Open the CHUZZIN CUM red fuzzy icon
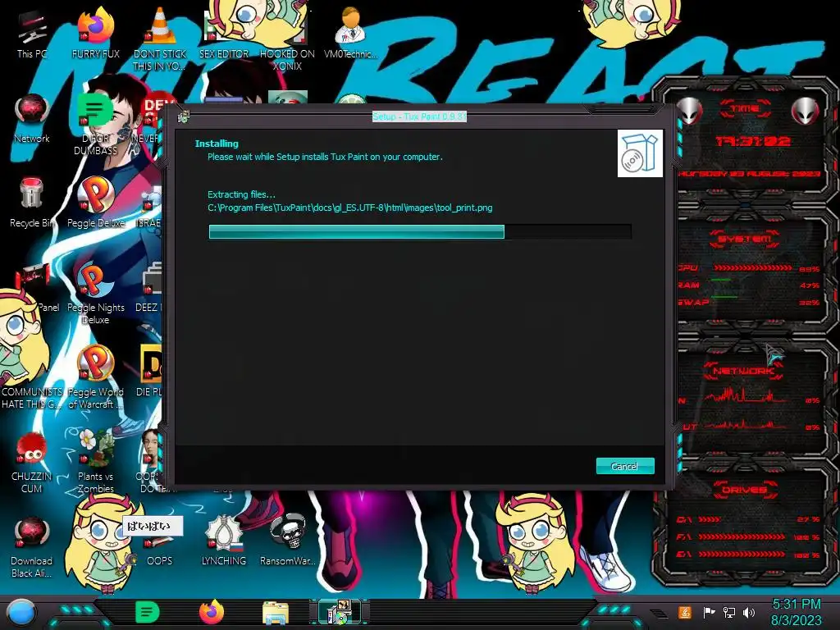The image size is (840, 630). [x=32, y=462]
